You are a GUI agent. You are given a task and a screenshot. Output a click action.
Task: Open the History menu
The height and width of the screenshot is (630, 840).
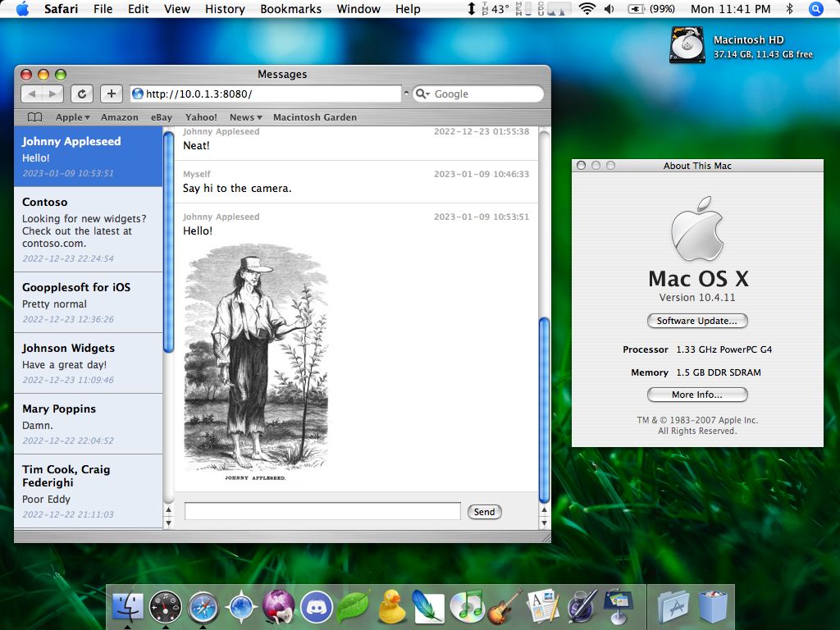225,9
